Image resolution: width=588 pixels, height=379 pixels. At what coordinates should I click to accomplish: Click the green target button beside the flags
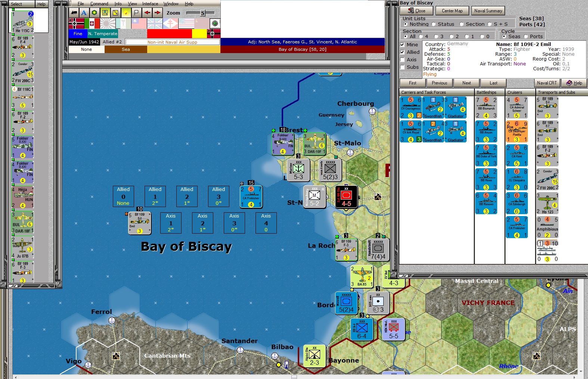(215, 24)
